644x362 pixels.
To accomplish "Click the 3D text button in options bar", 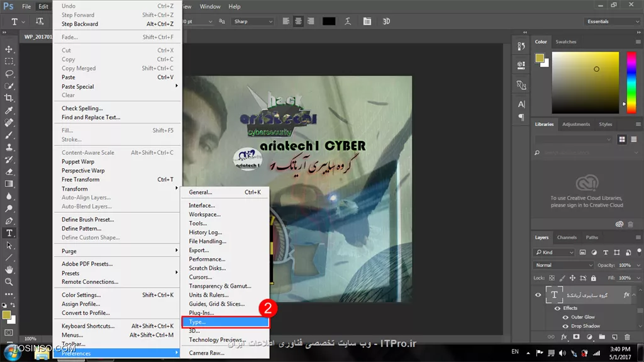I will pos(386,21).
